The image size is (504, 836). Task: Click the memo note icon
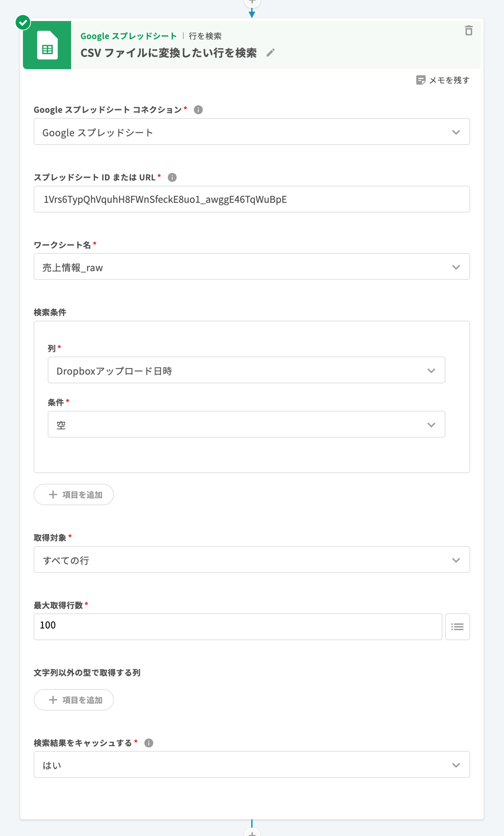point(421,80)
